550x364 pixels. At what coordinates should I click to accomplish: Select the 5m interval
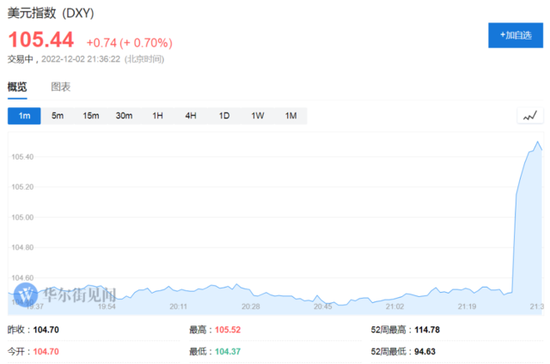tap(58, 116)
